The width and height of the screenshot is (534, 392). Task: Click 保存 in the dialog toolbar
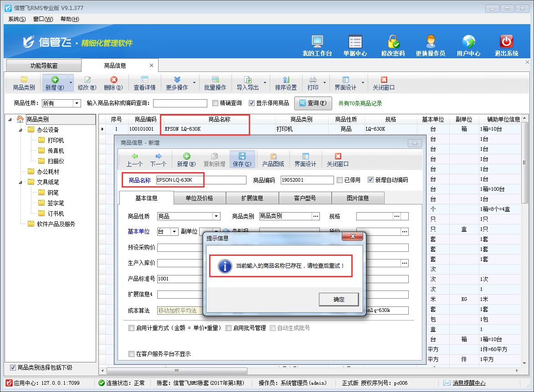[242, 159]
